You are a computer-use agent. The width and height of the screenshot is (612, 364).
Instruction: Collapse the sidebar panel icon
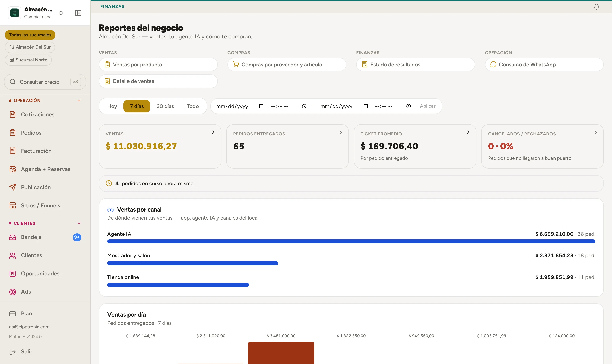[x=78, y=13]
